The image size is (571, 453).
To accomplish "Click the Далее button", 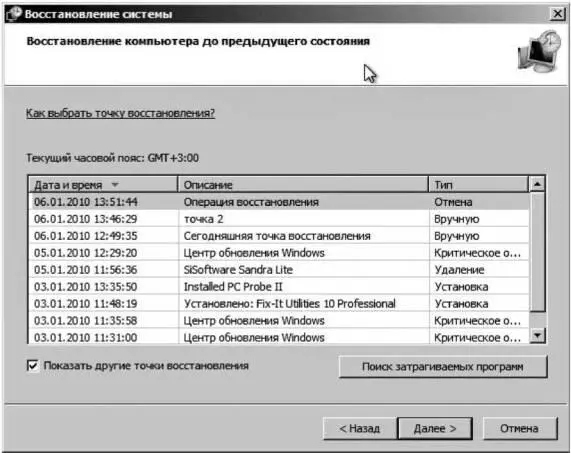I will pyautogui.click(x=435, y=428).
